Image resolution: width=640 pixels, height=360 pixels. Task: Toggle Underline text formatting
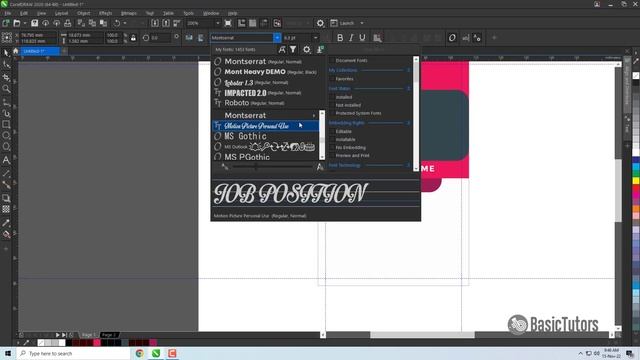tap(362, 38)
